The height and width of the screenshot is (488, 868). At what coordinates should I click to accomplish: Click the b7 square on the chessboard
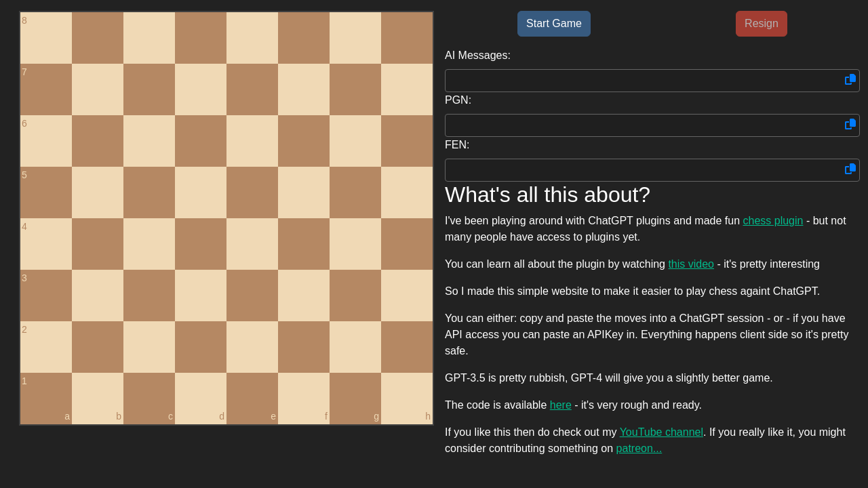(x=97, y=89)
